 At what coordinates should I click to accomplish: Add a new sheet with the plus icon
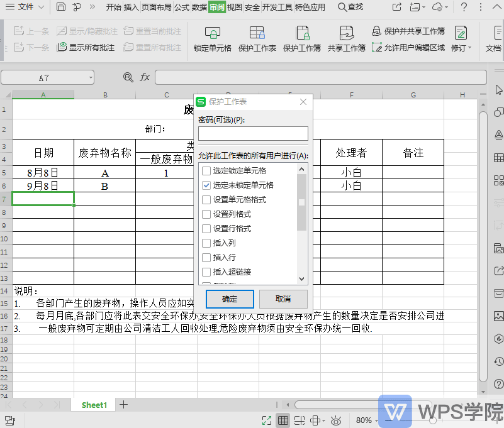click(x=123, y=405)
